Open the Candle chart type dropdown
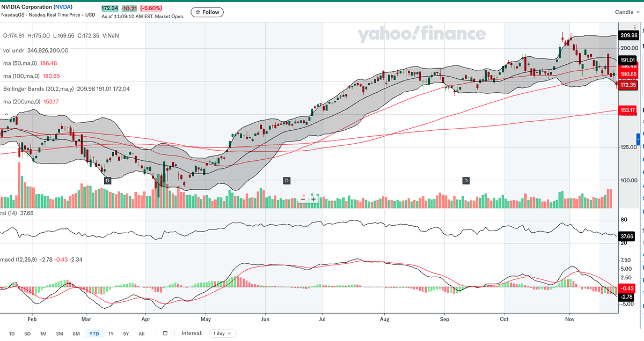The image size is (644, 341). point(627,12)
